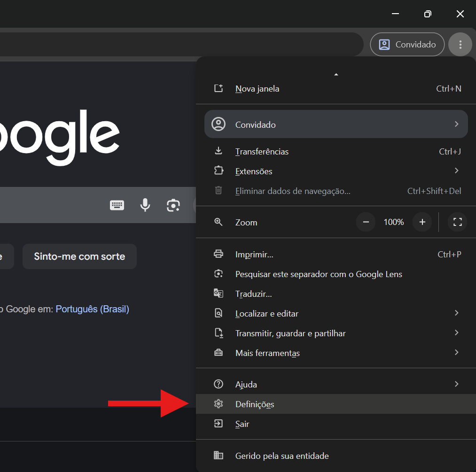Click Gerido pela sua entidade entry

(336, 456)
